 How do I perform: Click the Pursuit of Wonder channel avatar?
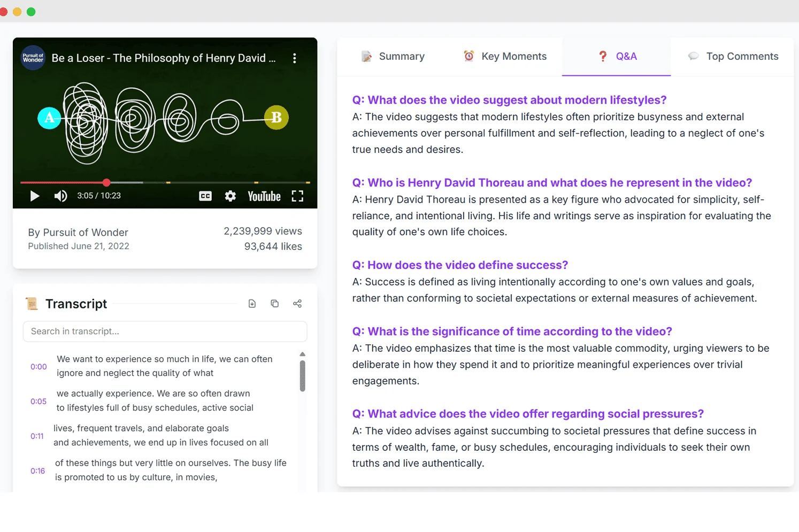[x=33, y=58]
